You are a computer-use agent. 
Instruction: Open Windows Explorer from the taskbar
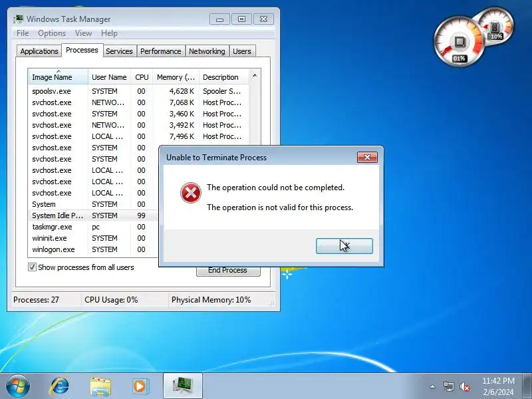(x=100, y=386)
